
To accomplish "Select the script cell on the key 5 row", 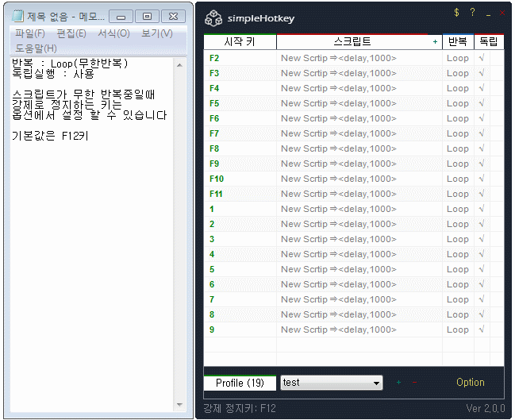I will coord(359,269).
